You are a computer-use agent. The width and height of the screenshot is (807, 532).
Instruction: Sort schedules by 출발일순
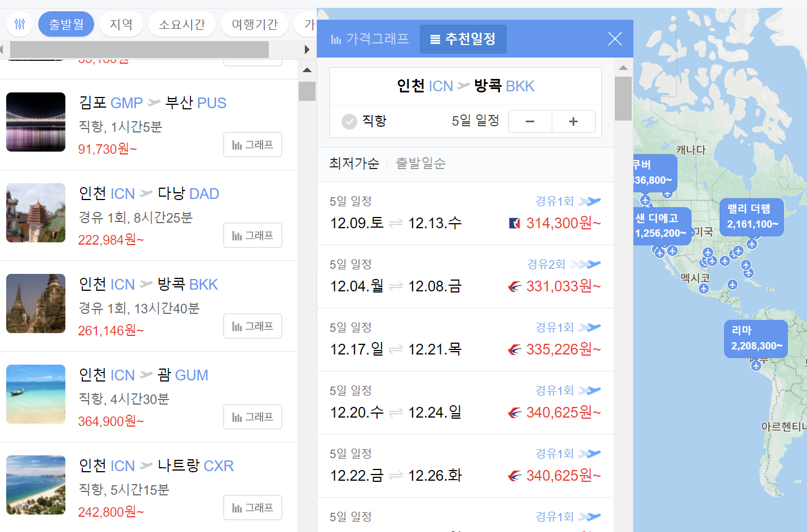click(x=420, y=163)
